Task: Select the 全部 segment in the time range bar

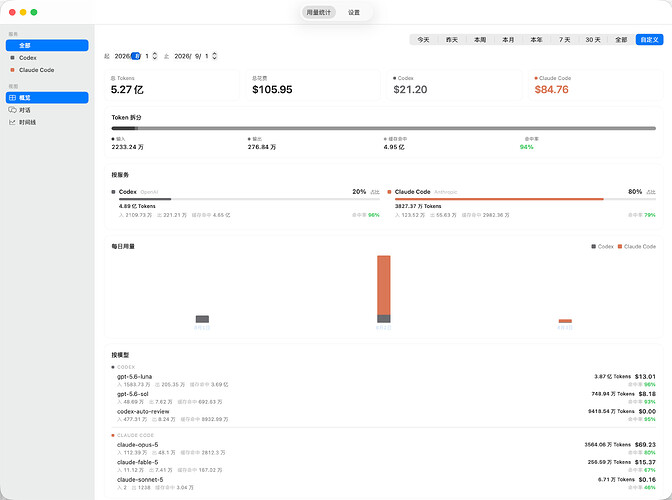Action: [621, 40]
